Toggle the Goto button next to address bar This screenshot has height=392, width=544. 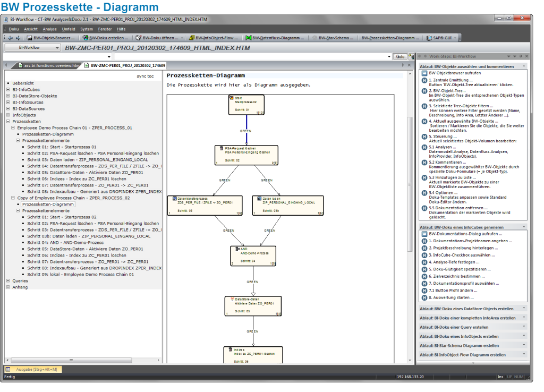[x=401, y=56]
